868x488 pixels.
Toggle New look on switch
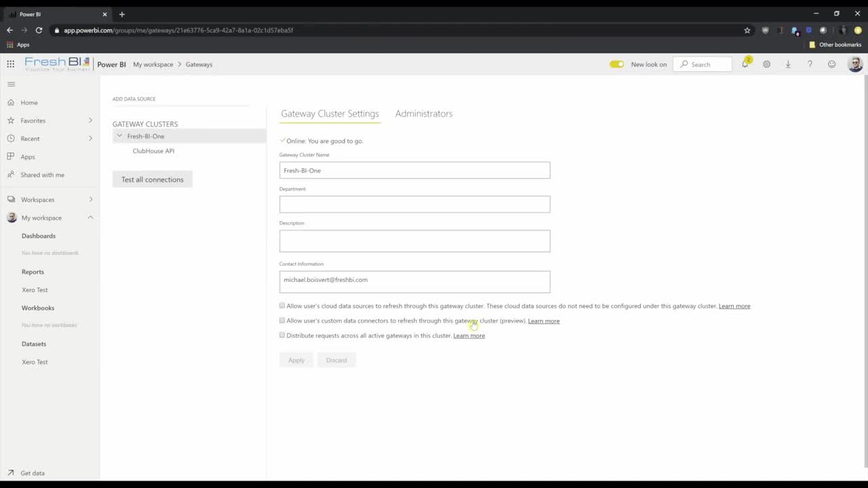coord(616,64)
